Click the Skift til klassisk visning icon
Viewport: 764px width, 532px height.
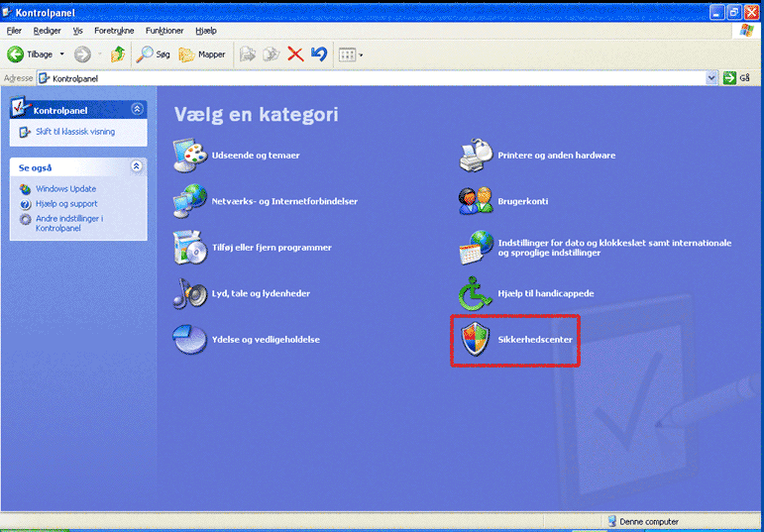(x=26, y=132)
